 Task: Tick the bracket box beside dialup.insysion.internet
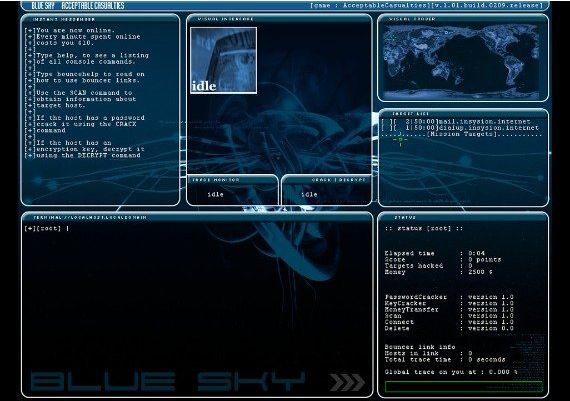click(x=385, y=128)
